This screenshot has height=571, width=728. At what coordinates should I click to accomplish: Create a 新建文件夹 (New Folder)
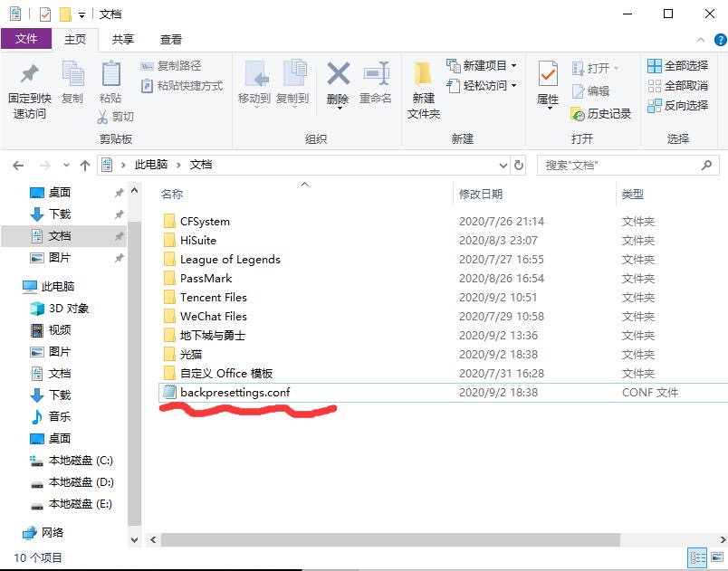tap(422, 86)
